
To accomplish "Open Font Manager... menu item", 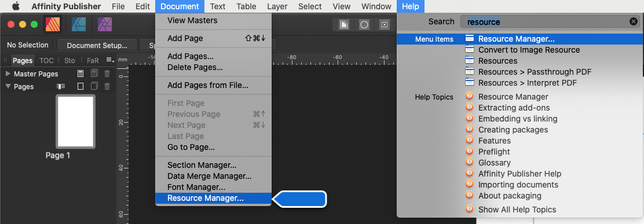I will tap(214, 187).
